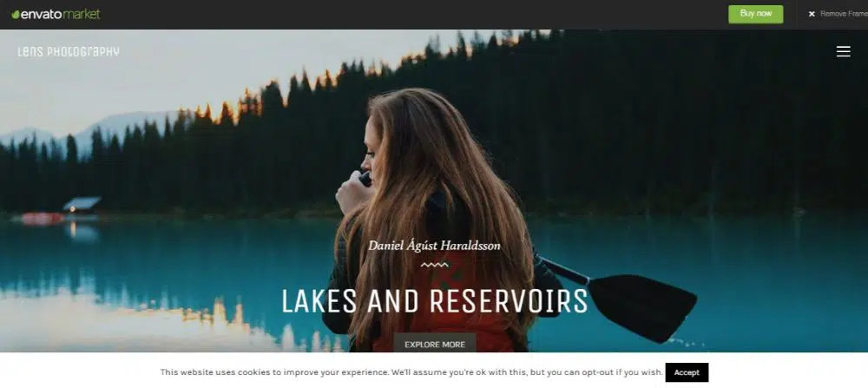Click the Envato green leaf icon
Viewport: 868px width, 388px height.
[16, 15]
